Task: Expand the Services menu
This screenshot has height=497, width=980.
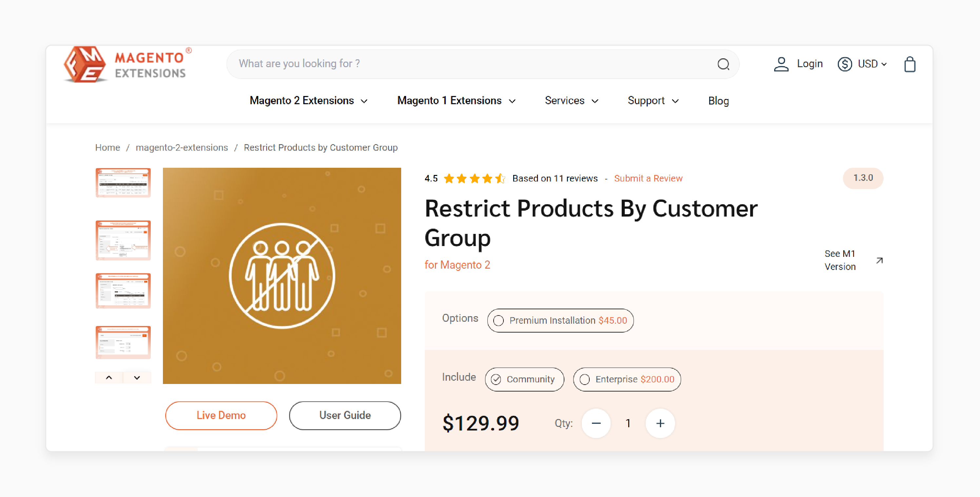Action: point(571,101)
